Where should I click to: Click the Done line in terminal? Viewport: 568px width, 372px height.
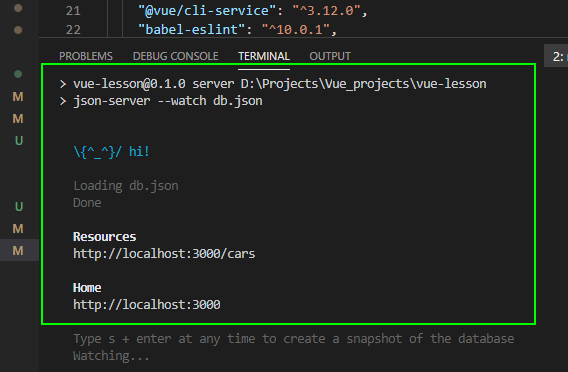[87, 203]
